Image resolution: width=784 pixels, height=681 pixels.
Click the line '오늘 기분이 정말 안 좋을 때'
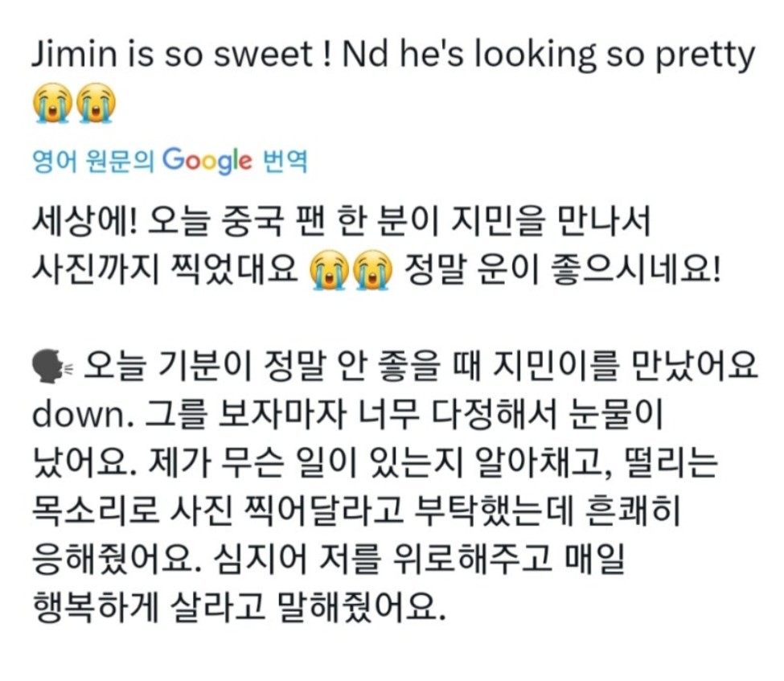[x=322, y=369]
